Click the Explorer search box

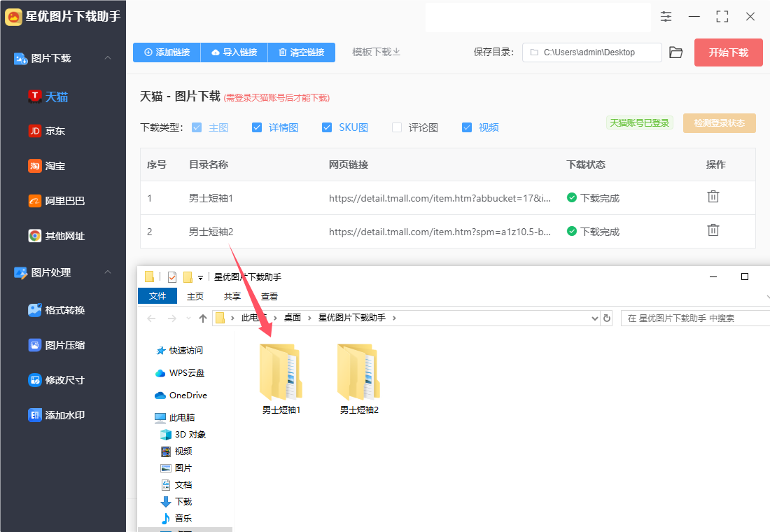(695, 318)
